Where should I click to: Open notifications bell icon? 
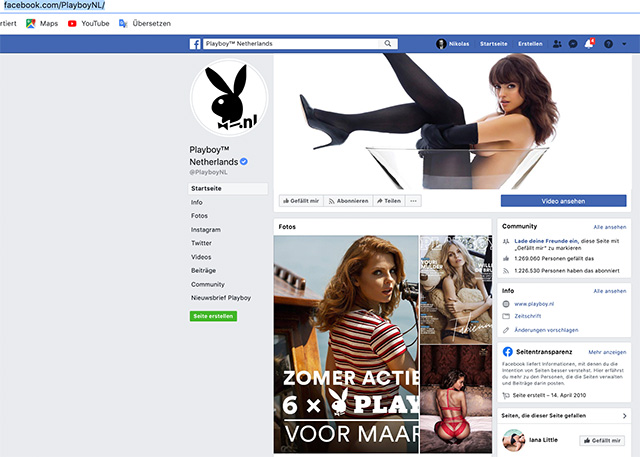click(589, 44)
